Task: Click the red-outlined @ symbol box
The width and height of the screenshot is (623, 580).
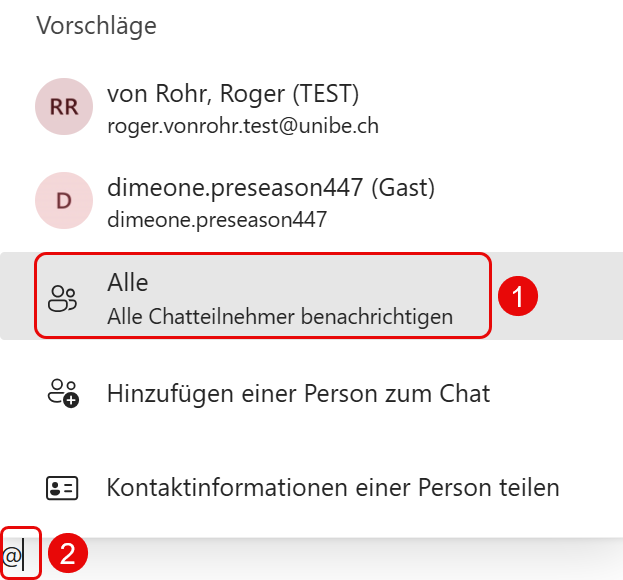Action: pos(21,553)
